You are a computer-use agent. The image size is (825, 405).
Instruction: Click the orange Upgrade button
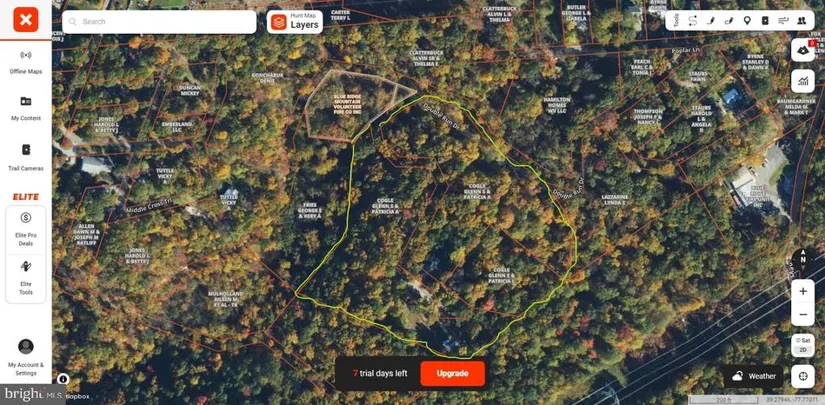[x=452, y=373]
